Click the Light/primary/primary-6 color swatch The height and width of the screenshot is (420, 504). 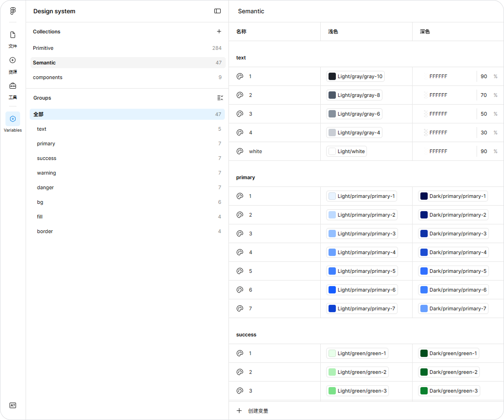pos(332,290)
